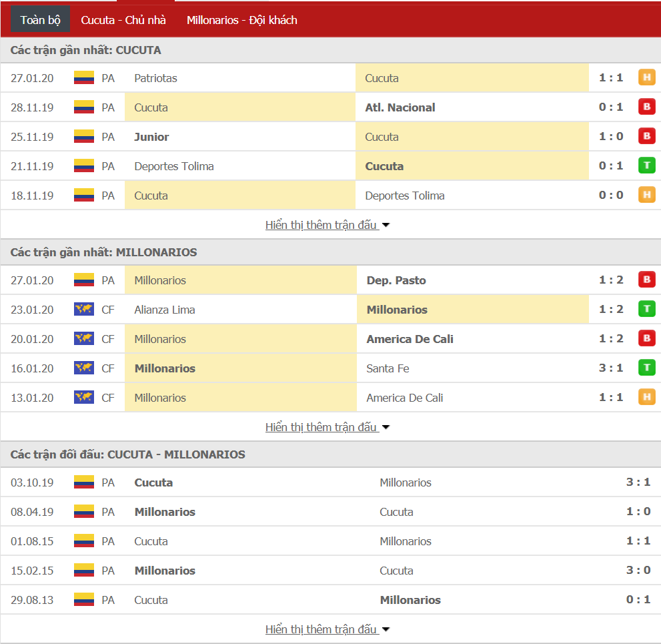661x644 pixels.
Task: Click Colombia flag in 03.10.19 head-to-head row
Action: click(84, 482)
